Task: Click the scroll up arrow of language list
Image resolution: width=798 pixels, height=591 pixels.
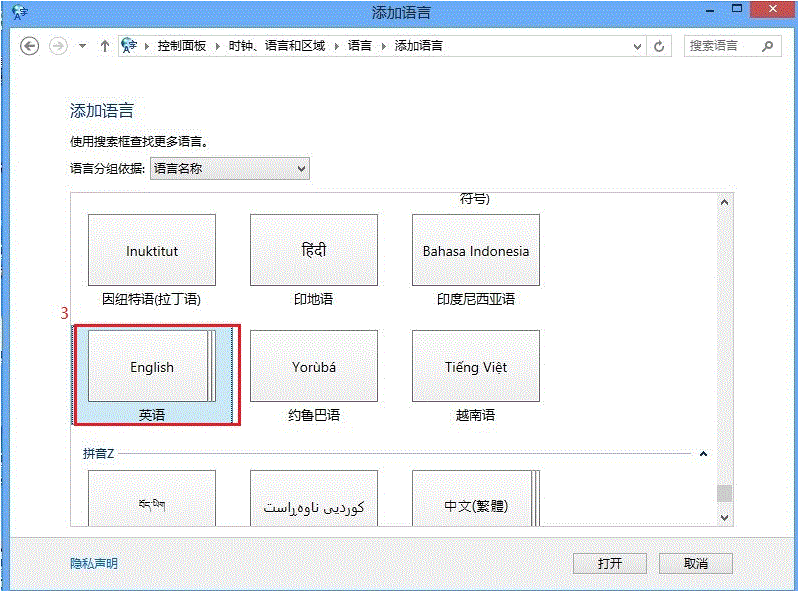Action: click(725, 202)
